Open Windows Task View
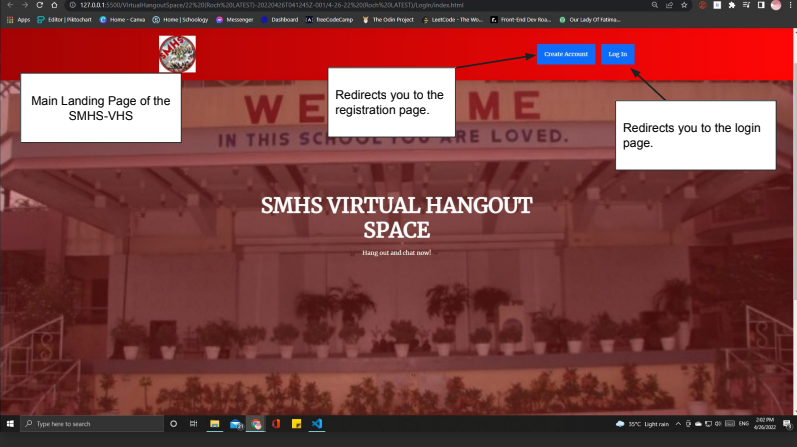The image size is (797, 447). coord(193,424)
